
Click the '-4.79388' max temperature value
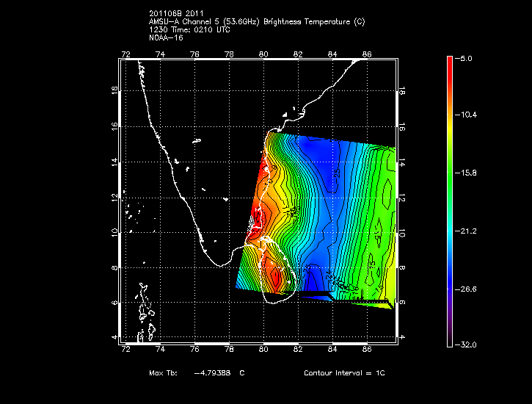click(x=212, y=372)
